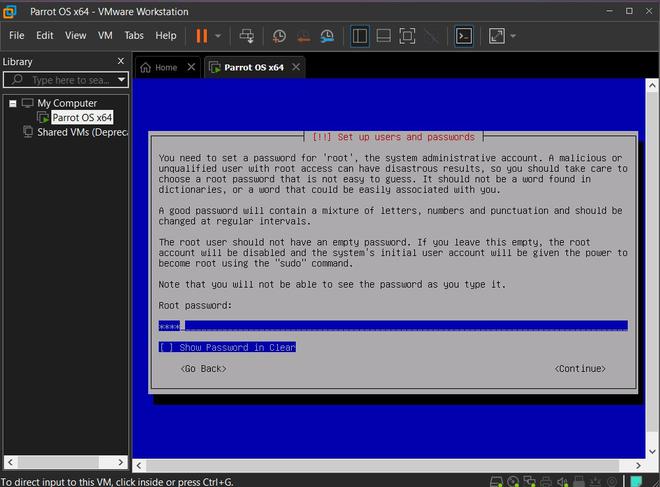Select Parrot OS x64 in the library tree
This screenshot has height=487, width=660.
click(82, 117)
